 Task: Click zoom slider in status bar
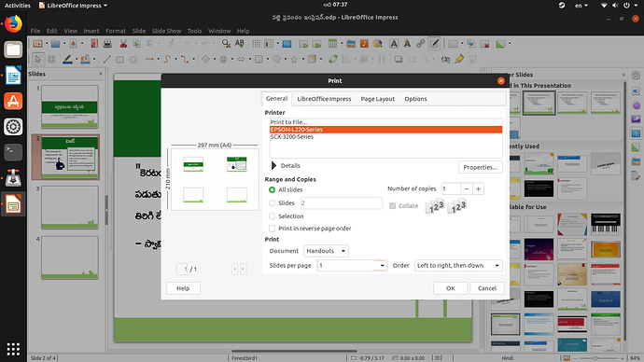[x=595, y=358]
